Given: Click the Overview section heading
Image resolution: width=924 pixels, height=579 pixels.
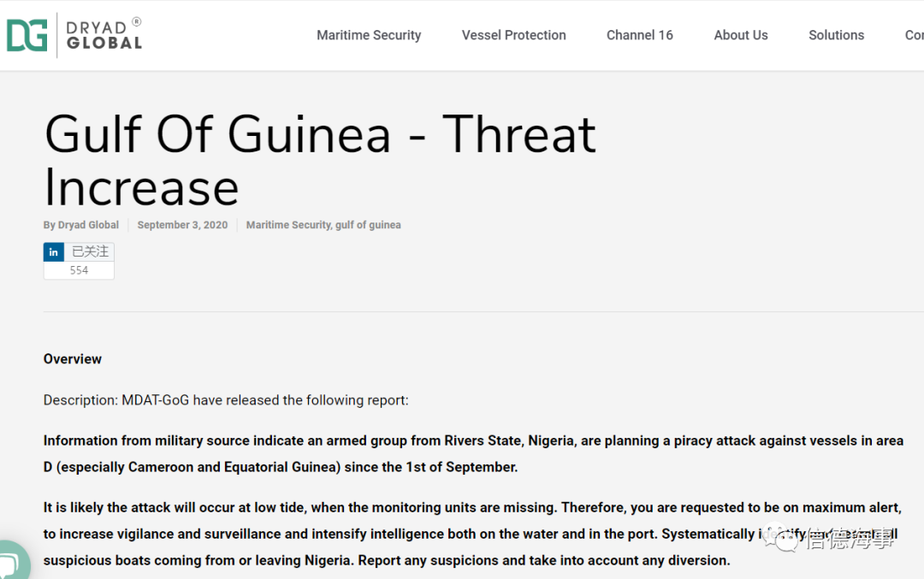Looking at the screenshot, I should [x=73, y=359].
